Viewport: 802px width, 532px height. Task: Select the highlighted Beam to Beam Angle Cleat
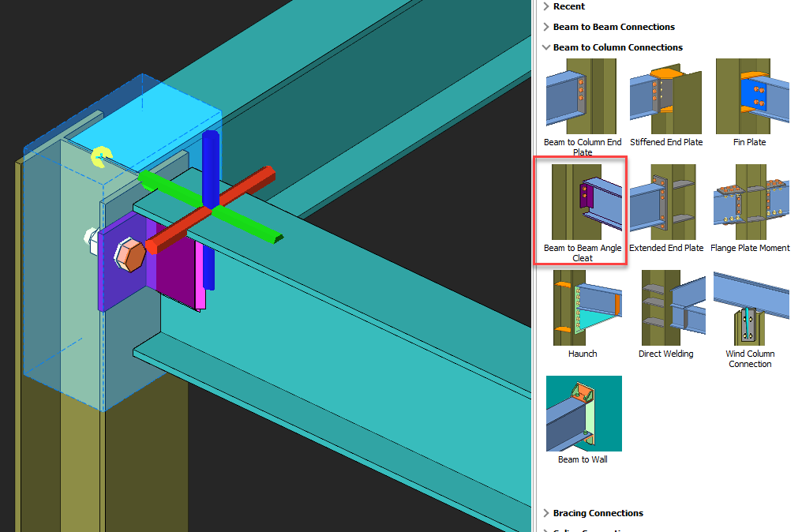pyautogui.click(x=583, y=203)
